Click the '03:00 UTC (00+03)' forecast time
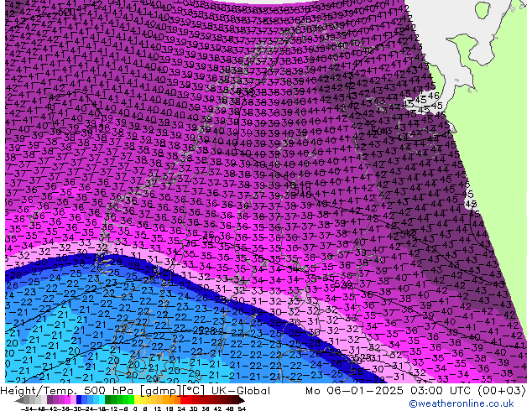 click(468, 391)
